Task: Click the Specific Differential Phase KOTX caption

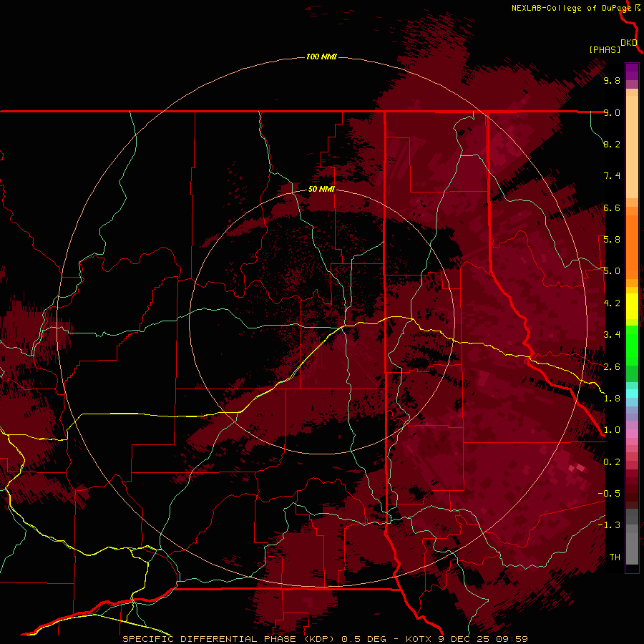Action: click(x=326, y=639)
